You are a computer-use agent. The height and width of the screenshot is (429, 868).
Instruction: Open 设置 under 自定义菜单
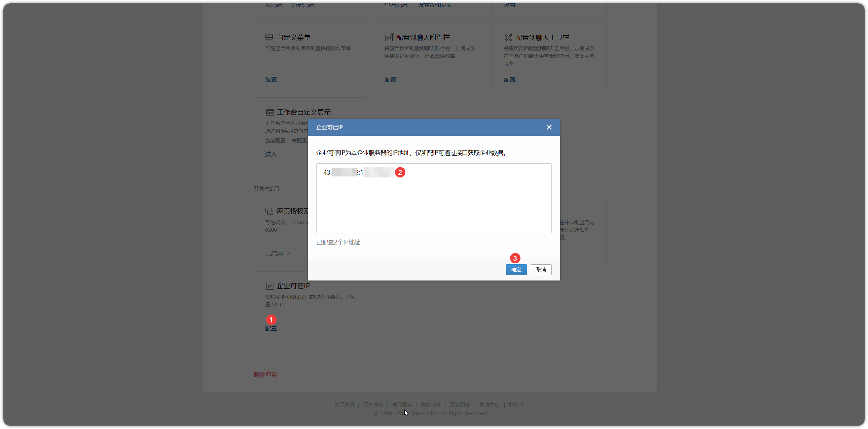tap(271, 79)
